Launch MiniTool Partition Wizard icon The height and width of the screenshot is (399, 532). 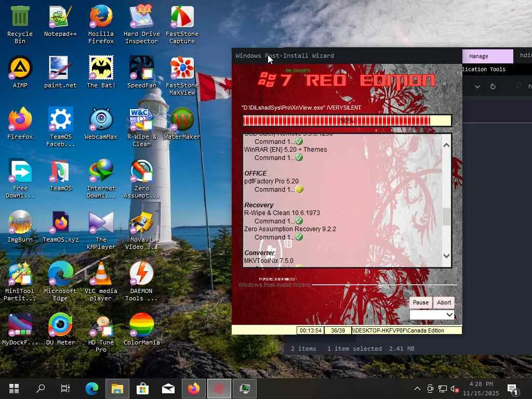[x=20, y=282]
